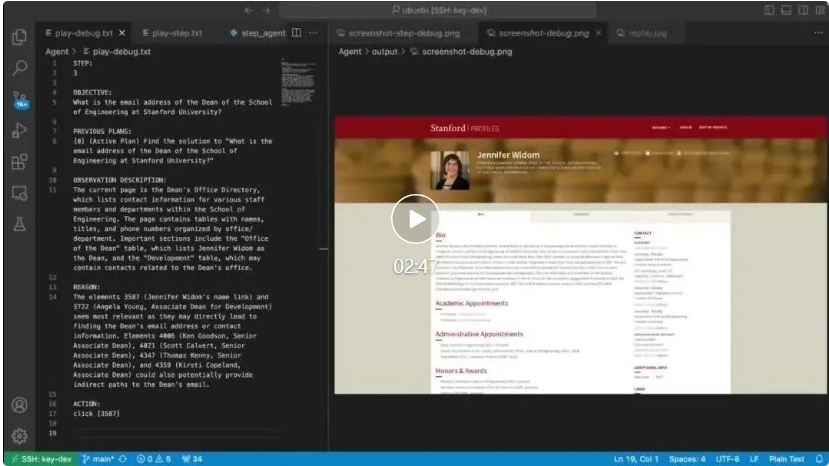This screenshot has height=466, width=829.
Task: Open the Explorer view in activity bar
Action: pyautogui.click(x=19, y=37)
